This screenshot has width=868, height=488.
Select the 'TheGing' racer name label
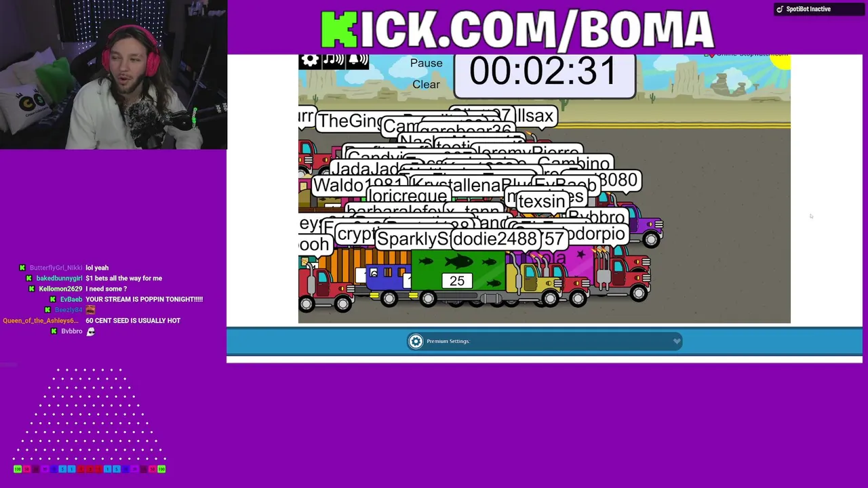(x=351, y=121)
